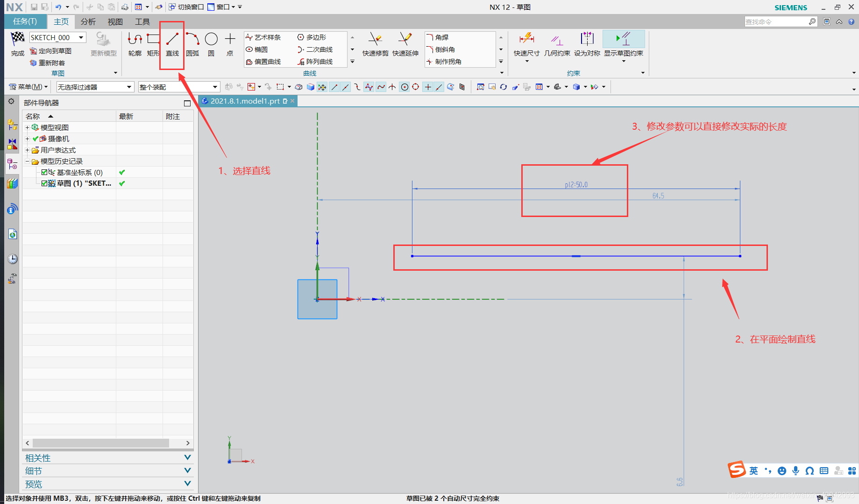This screenshot has width=859, height=504.
Task: Switch to the 分析 ribbon tab
Action: point(88,22)
